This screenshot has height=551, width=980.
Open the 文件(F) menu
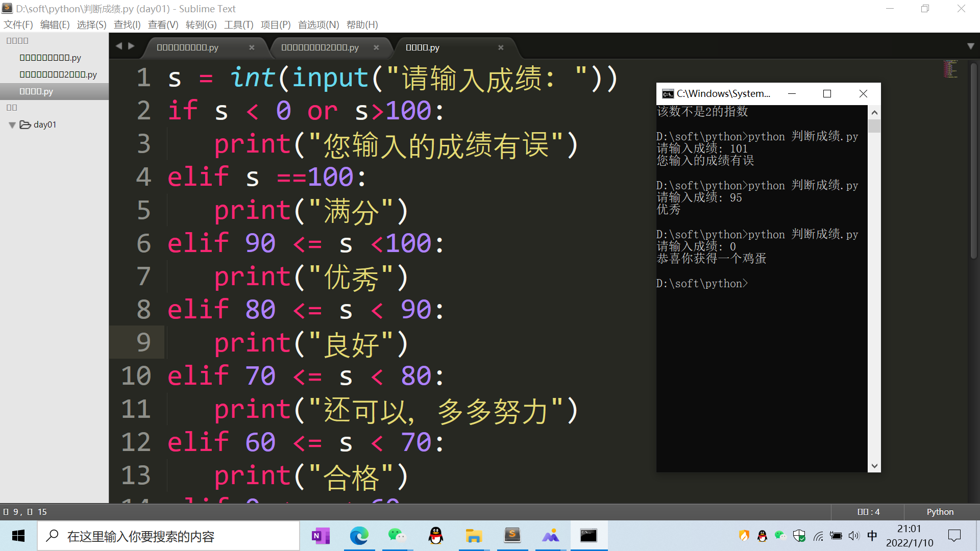[x=18, y=24]
